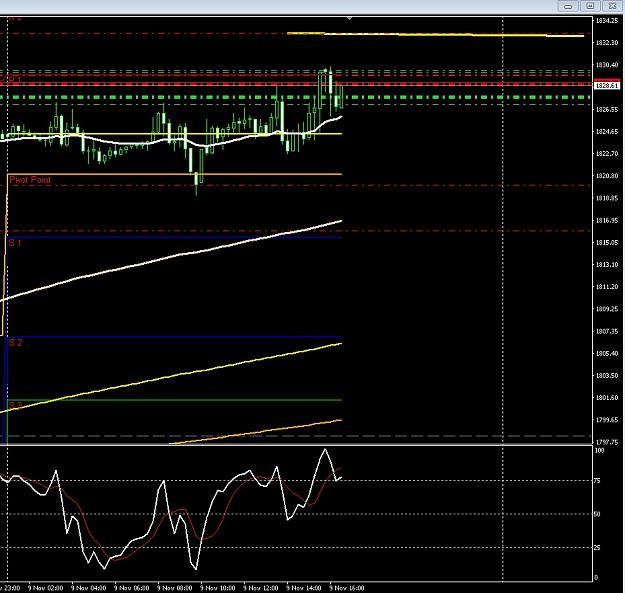Click the oscillator 75 level label
The height and width of the screenshot is (593, 625).
coord(597,481)
